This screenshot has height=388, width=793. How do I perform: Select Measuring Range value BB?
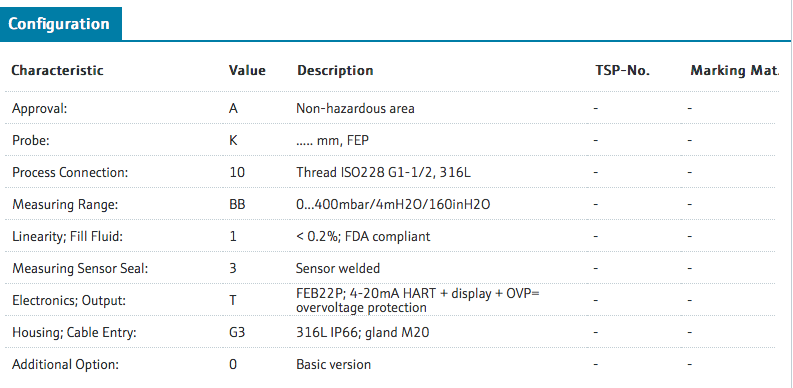click(237, 204)
